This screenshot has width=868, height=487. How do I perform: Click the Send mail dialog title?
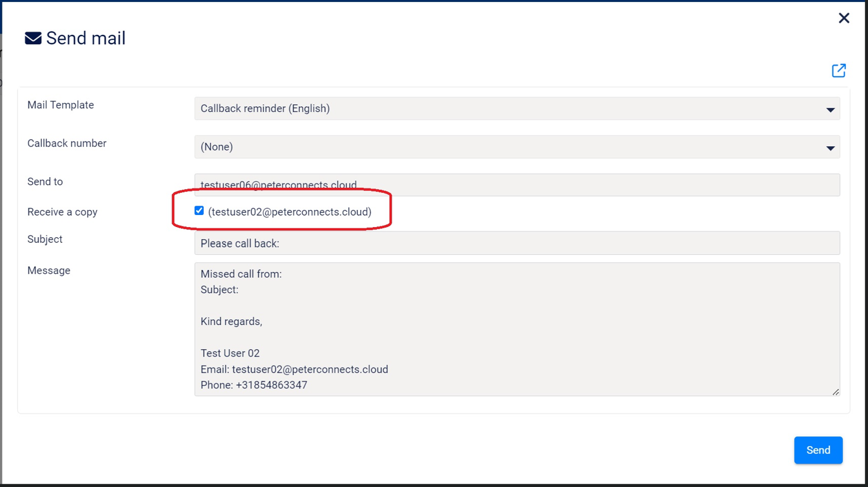pyautogui.click(x=85, y=39)
